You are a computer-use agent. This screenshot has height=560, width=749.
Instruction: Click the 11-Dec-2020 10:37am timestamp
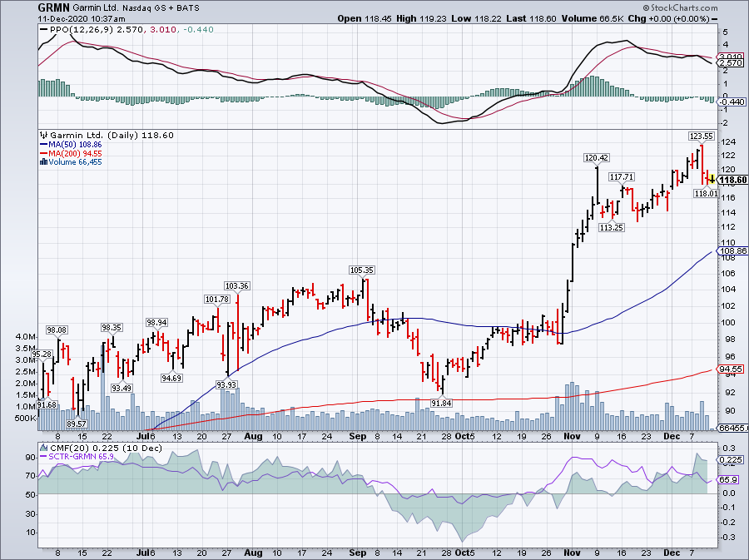[82, 19]
